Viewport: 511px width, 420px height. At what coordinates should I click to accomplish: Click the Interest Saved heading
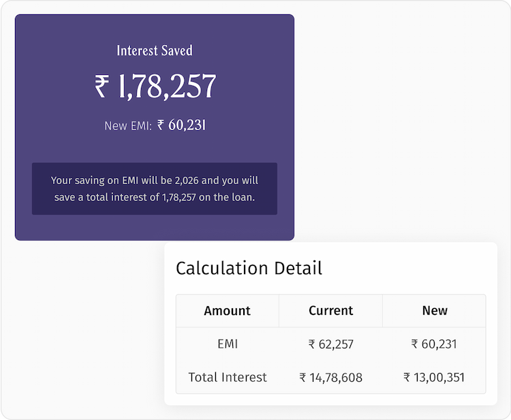(x=155, y=50)
